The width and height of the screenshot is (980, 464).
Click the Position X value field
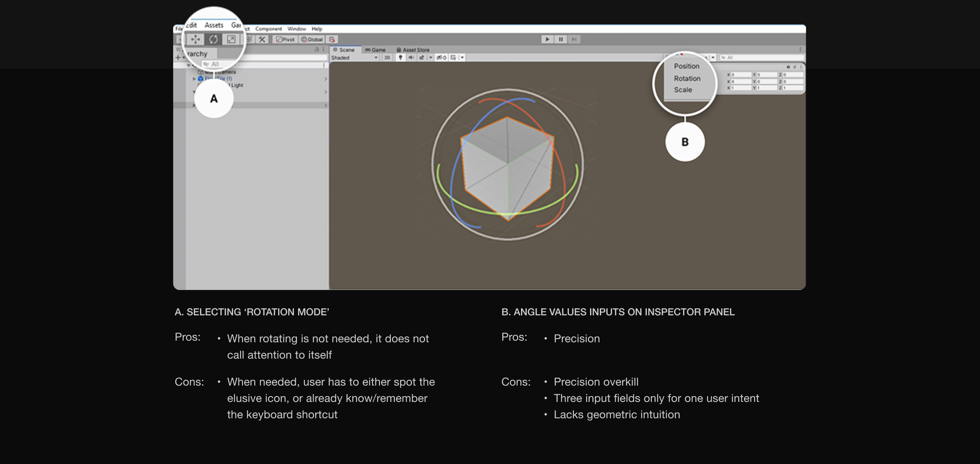tap(741, 75)
